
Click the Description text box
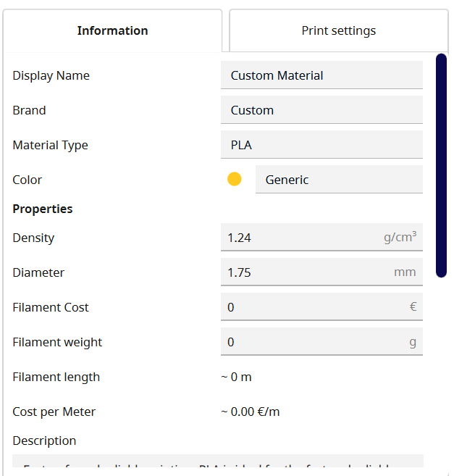(x=218, y=461)
